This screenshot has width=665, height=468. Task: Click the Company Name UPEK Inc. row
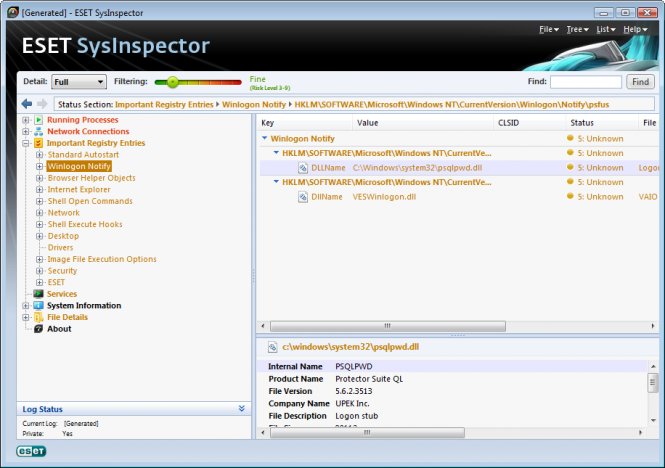453,404
